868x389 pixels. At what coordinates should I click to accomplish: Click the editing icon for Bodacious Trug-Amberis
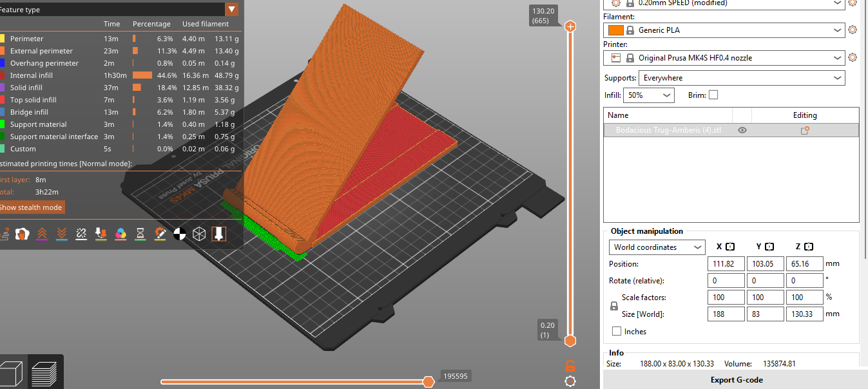click(804, 130)
